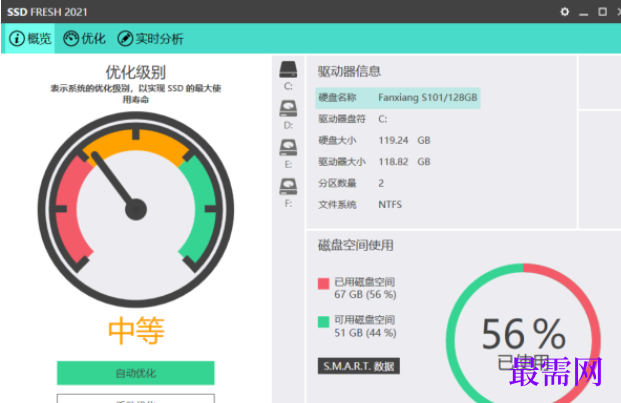Click the optimization level gauge
The width and height of the screenshot is (621, 403).
point(135,209)
